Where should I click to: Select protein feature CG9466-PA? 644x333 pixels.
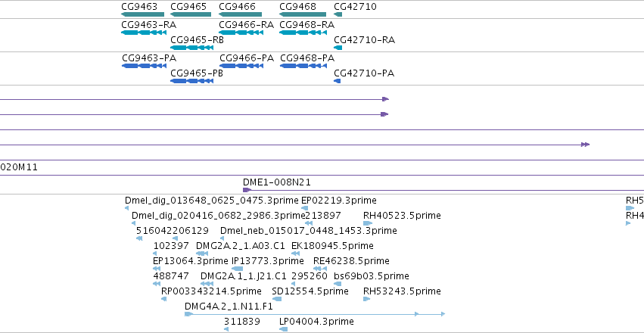[x=241, y=66]
